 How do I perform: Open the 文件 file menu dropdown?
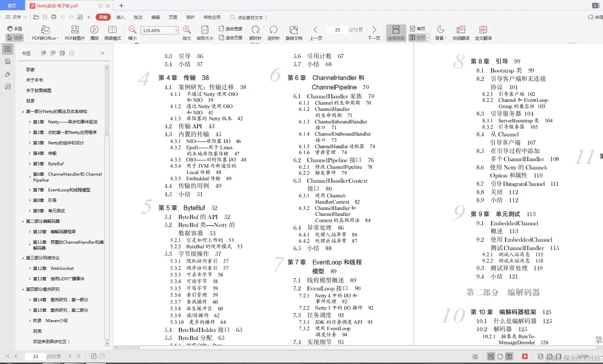[x=16, y=17]
